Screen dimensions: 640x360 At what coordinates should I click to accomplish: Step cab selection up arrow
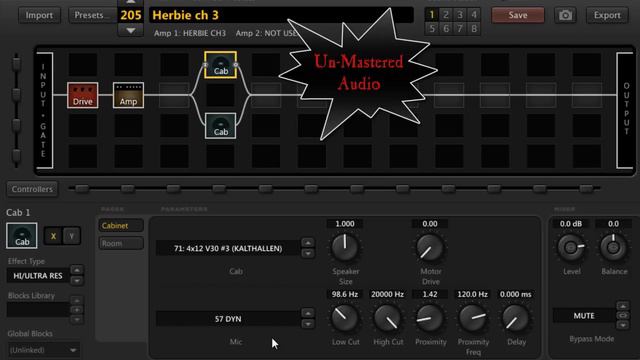(308, 243)
